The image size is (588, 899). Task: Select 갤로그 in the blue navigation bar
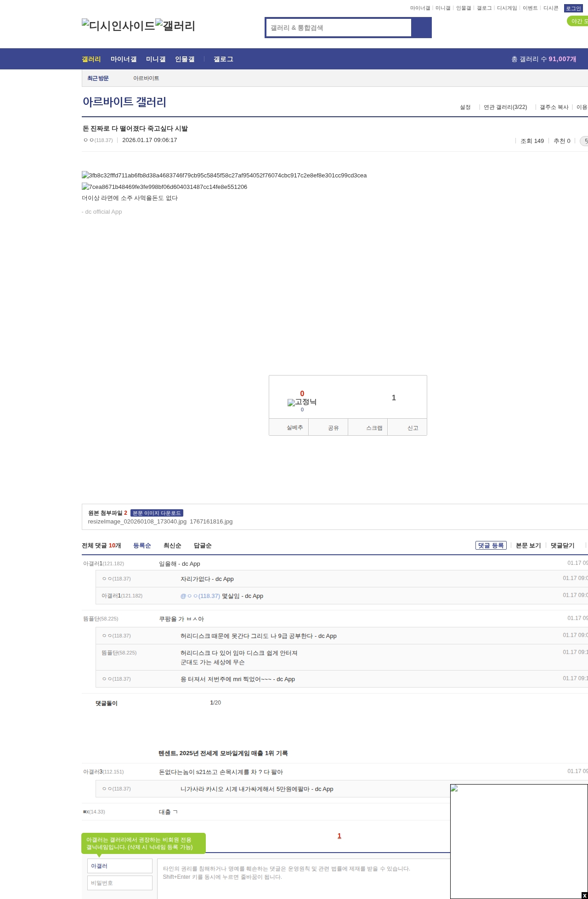223,59
